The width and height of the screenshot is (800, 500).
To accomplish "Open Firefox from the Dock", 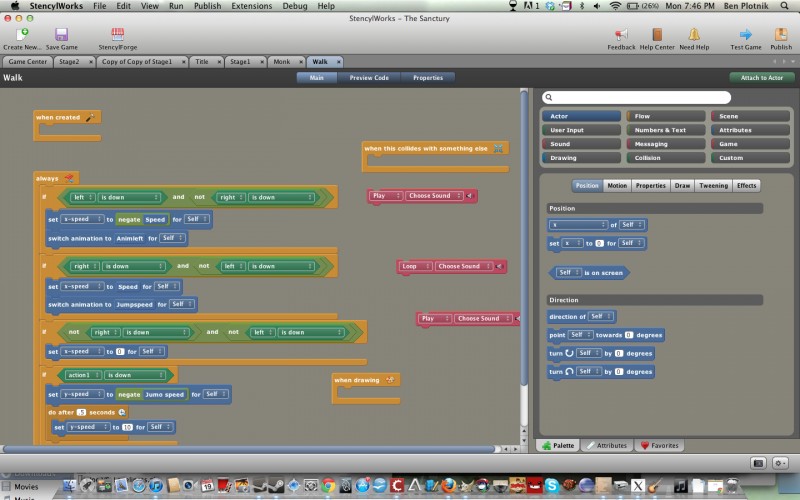I will point(448,485).
